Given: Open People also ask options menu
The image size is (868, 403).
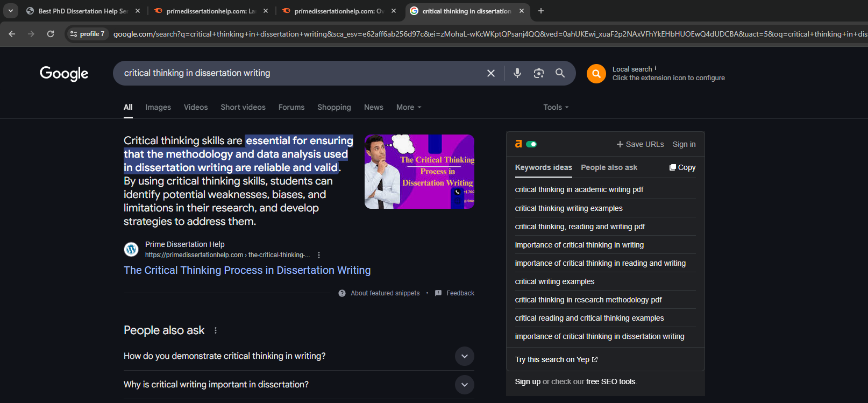Looking at the screenshot, I should click(216, 330).
